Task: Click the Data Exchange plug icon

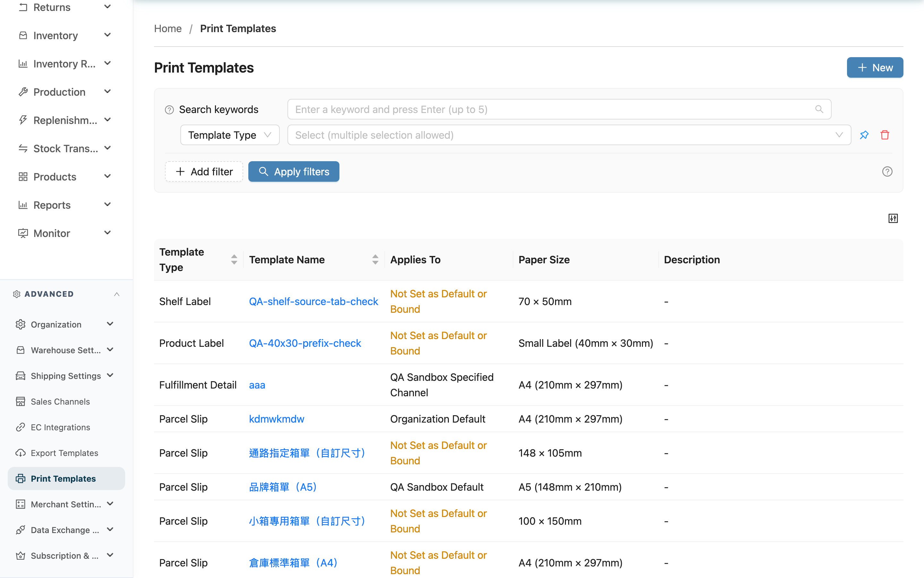Action: [21, 530]
